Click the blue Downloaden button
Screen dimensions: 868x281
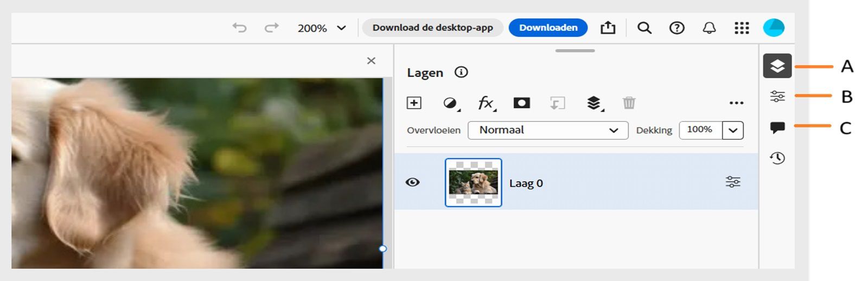pyautogui.click(x=548, y=28)
